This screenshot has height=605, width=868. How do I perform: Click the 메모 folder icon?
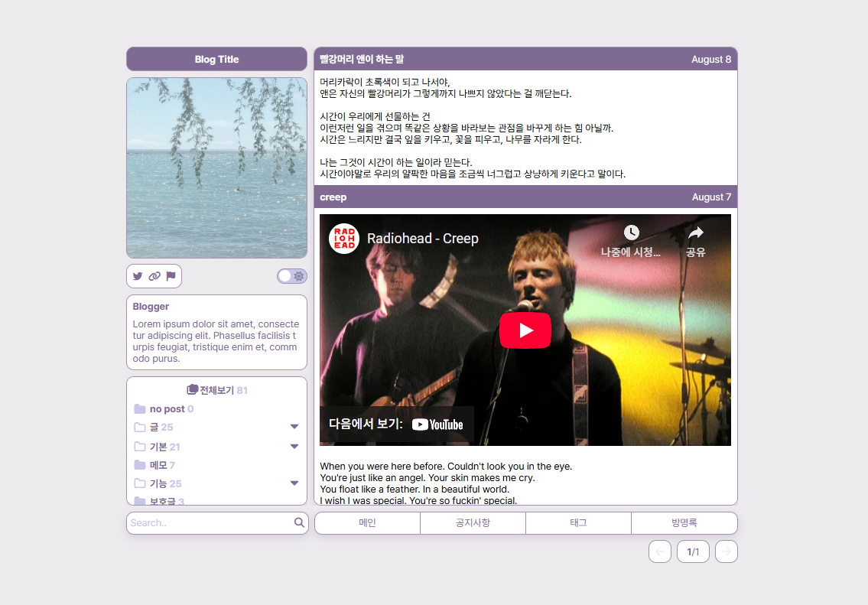pos(140,465)
